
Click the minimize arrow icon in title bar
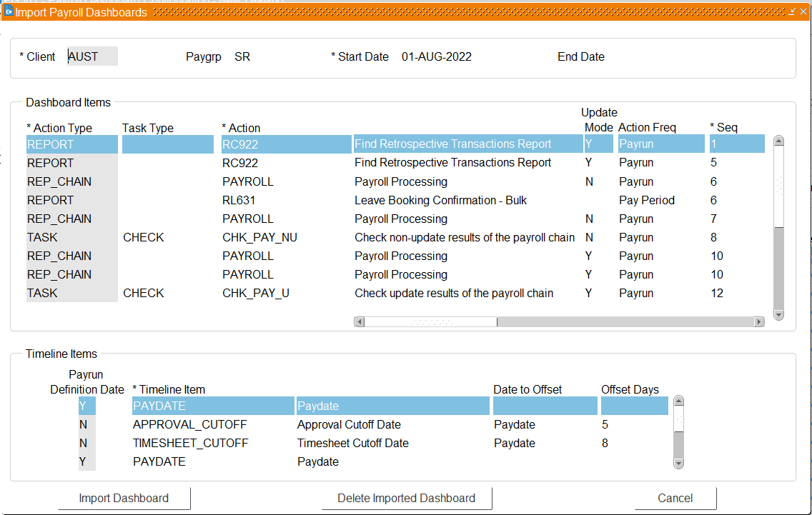click(x=792, y=12)
